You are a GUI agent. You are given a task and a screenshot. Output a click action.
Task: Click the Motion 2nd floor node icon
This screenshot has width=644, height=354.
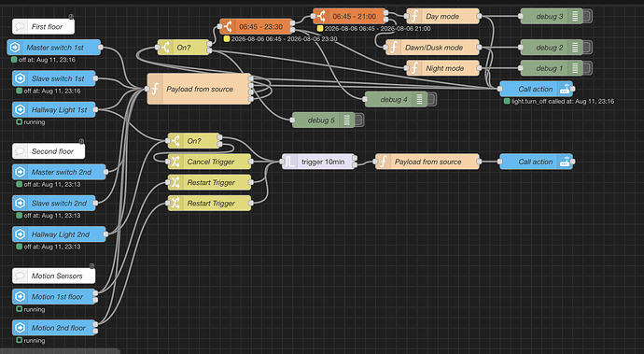click(x=20, y=328)
